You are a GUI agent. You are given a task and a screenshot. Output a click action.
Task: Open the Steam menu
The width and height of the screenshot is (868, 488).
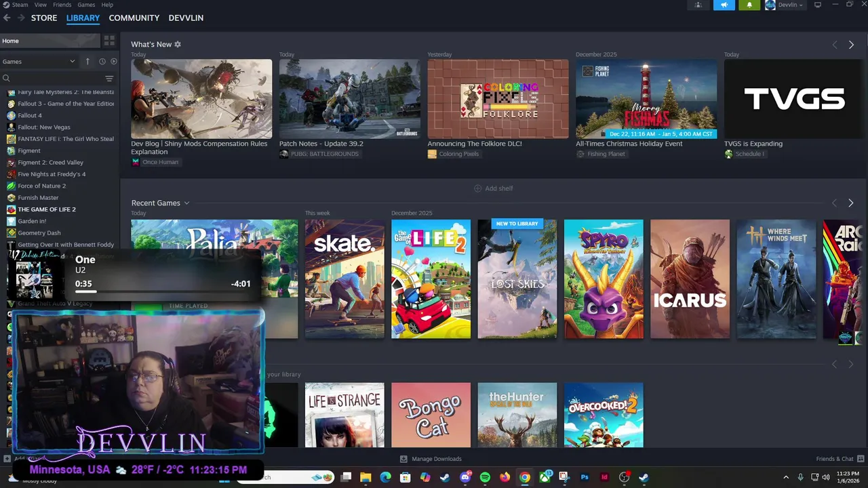click(x=20, y=5)
